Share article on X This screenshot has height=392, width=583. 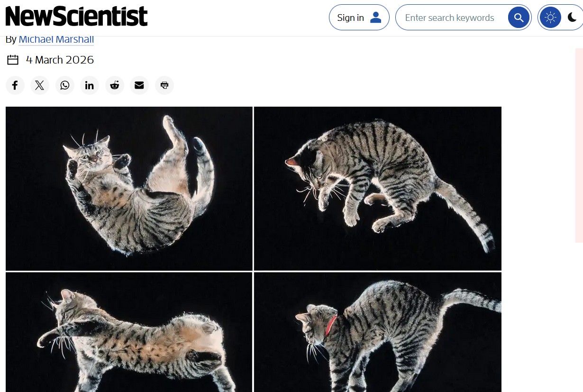(40, 85)
